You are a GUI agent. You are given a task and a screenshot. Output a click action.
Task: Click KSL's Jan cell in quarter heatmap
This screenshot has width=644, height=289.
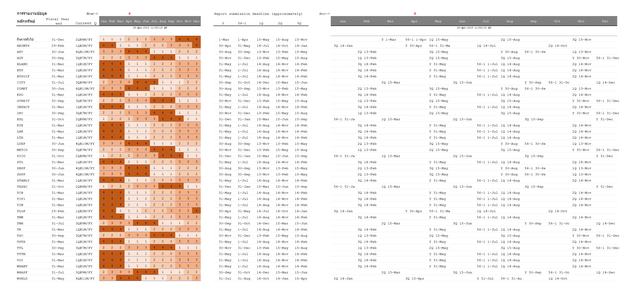[x=103, y=119]
